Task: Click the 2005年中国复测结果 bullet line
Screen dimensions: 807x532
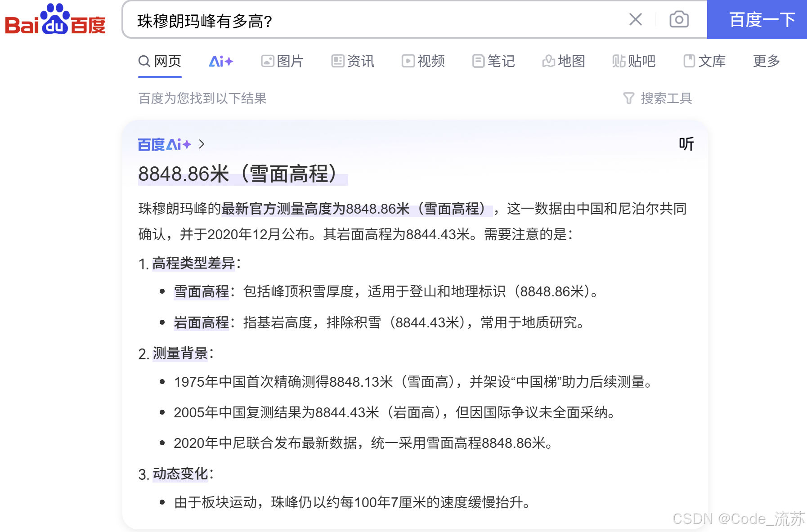Action: coord(395,412)
